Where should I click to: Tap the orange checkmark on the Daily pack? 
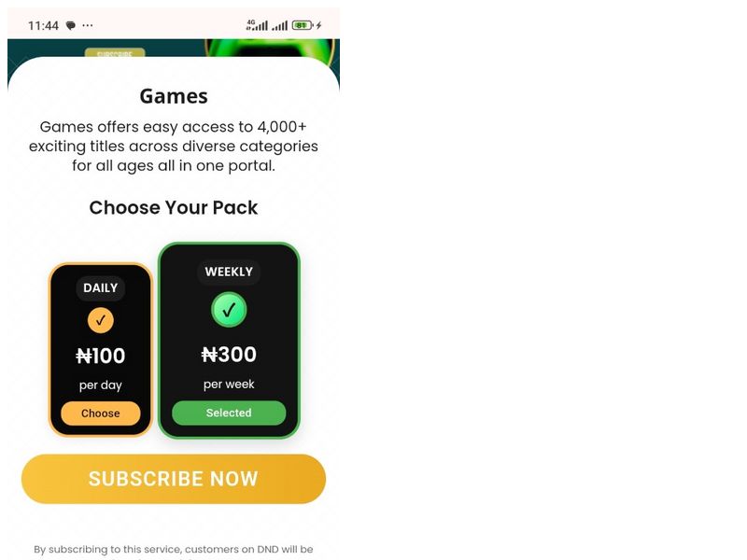[x=101, y=319]
